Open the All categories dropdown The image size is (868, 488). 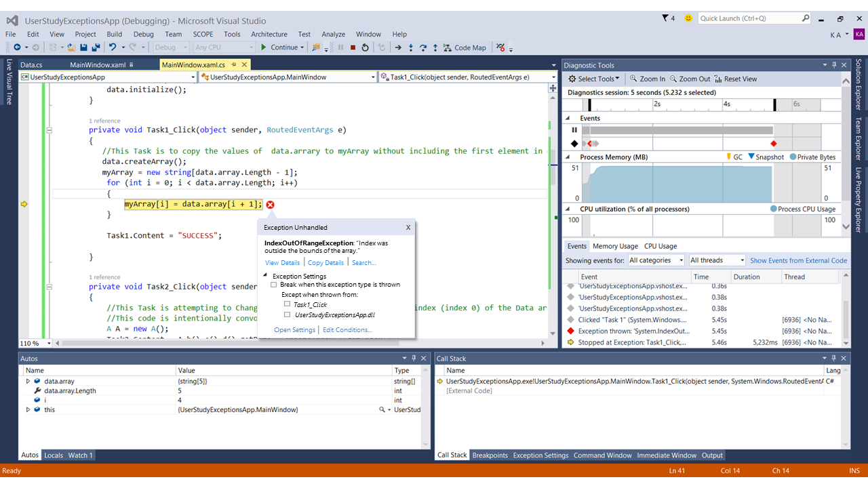click(657, 260)
